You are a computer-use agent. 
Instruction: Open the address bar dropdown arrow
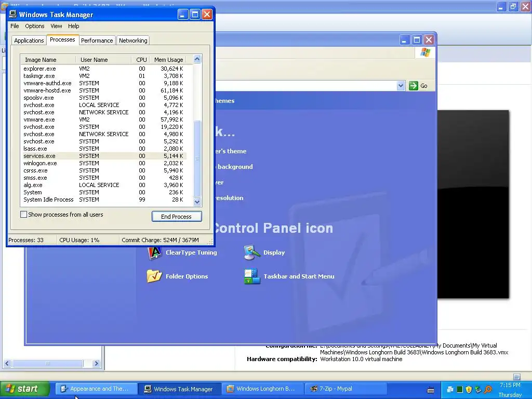pos(401,86)
